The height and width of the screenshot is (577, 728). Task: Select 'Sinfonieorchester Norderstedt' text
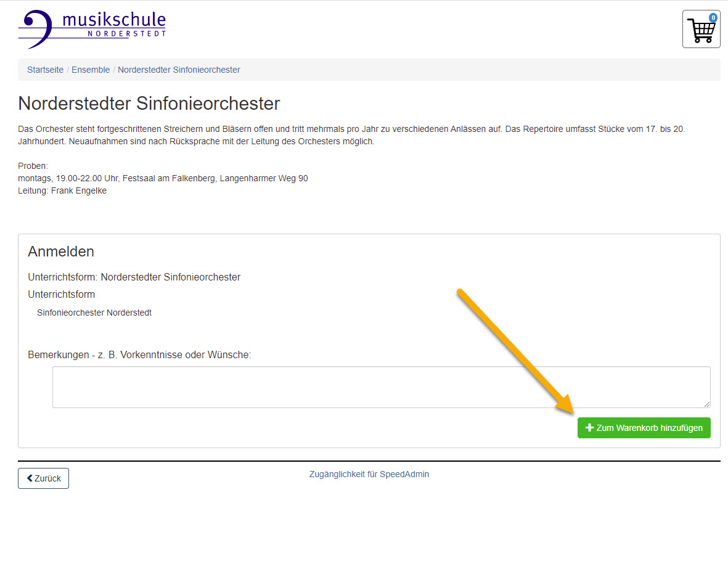point(94,313)
